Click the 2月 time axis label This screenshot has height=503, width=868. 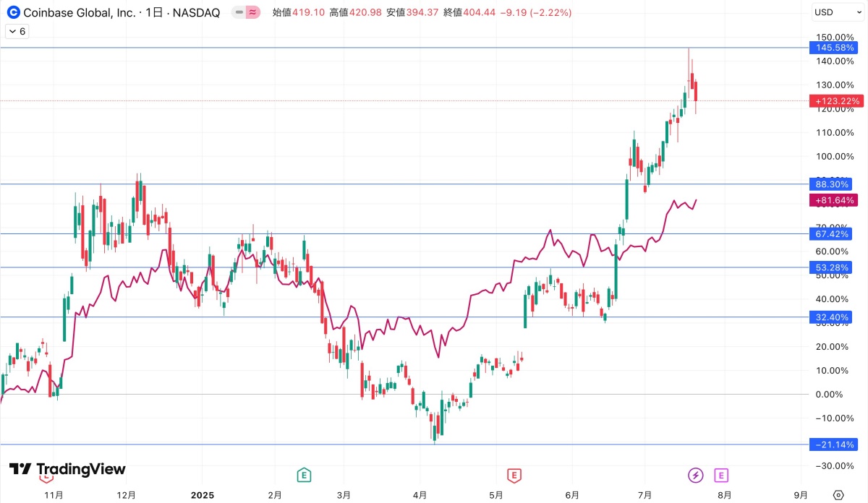[274, 495]
